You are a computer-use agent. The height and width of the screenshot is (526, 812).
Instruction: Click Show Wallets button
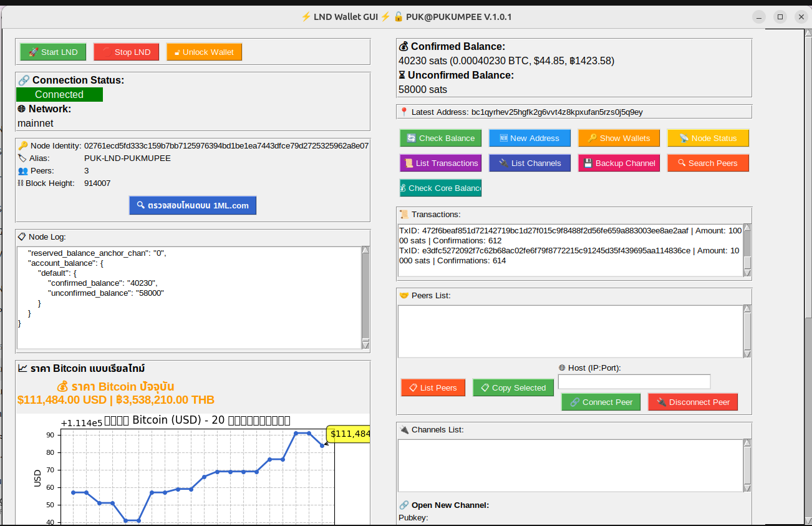pos(619,138)
